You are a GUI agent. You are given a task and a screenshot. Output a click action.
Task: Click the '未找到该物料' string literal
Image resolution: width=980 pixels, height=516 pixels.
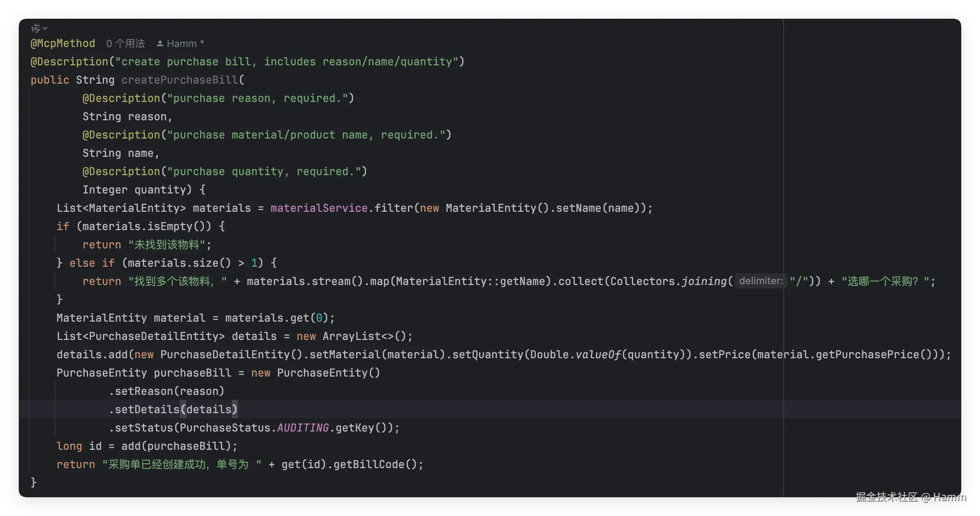[x=167, y=245]
